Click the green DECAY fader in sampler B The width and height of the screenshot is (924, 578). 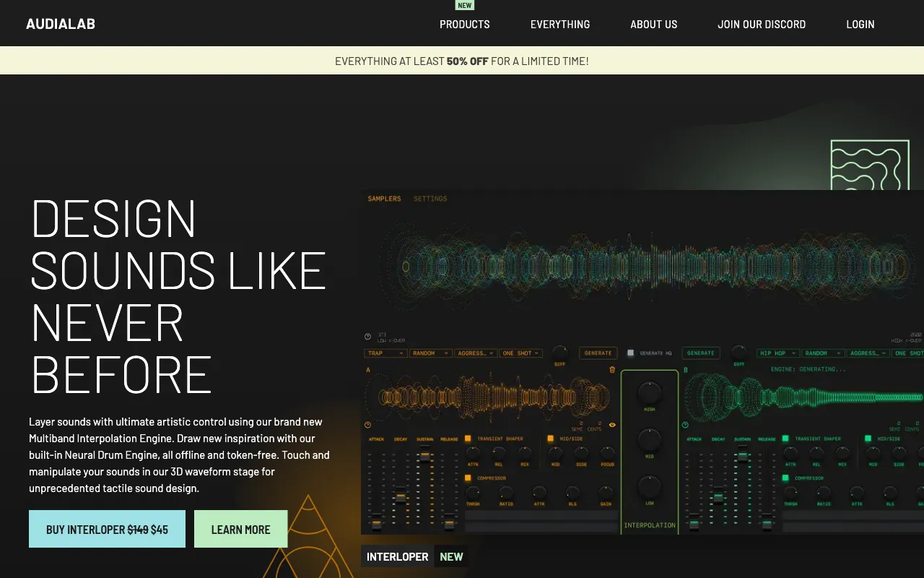pyautogui.click(x=718, y=498)
